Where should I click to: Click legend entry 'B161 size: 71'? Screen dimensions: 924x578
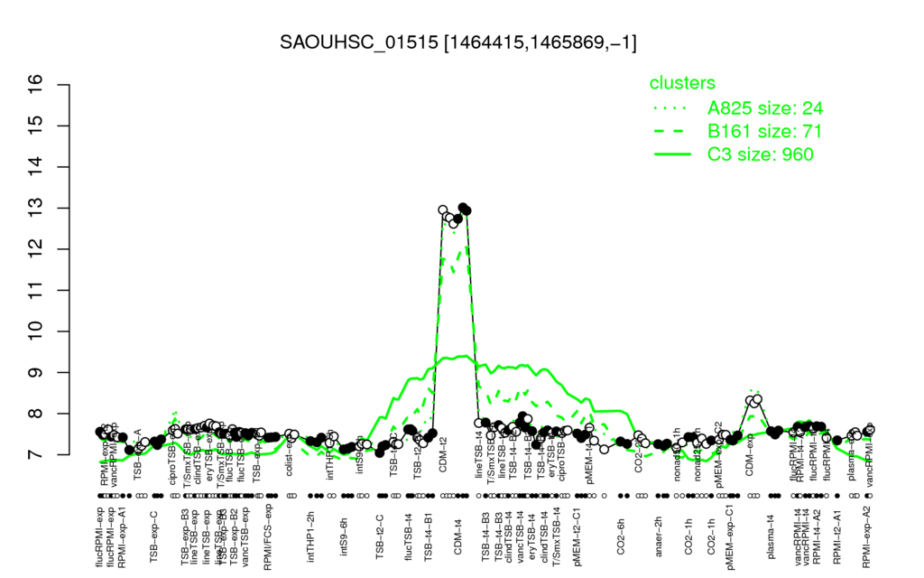[764, 131]
